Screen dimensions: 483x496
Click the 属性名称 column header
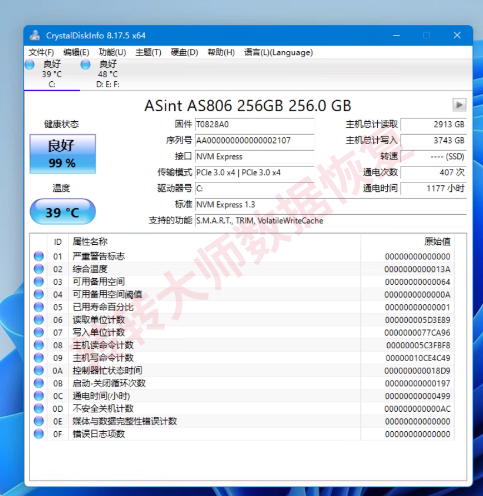(x=214, y=242)
